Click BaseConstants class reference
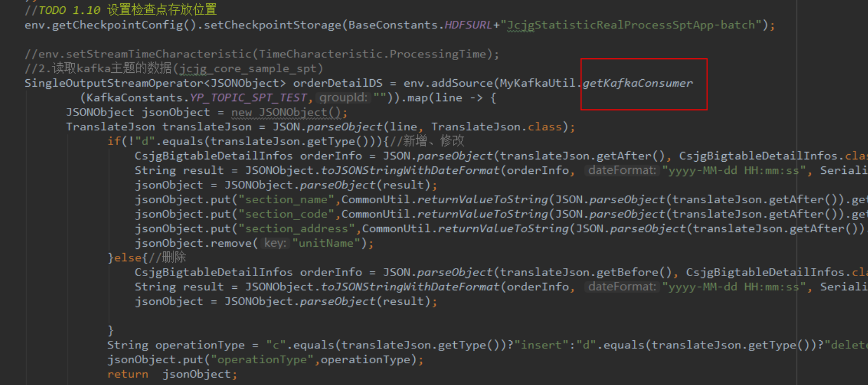 [x=393, y=25]
